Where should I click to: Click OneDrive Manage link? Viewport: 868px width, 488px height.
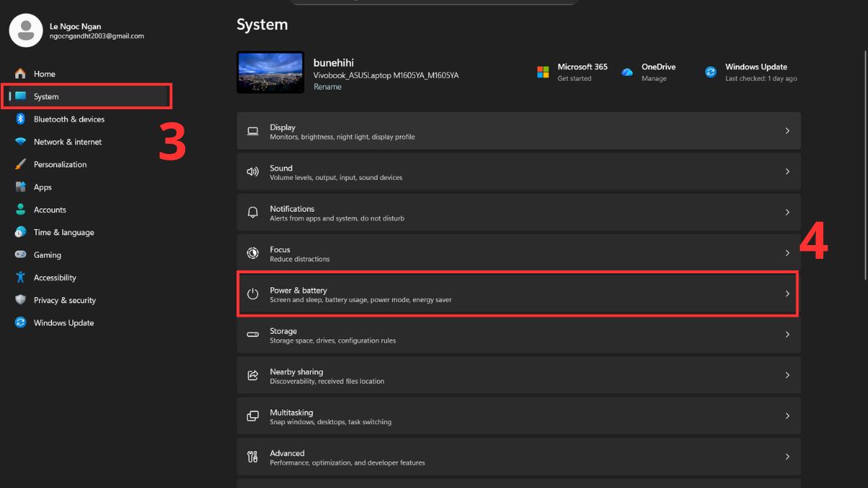click(654, 79)
